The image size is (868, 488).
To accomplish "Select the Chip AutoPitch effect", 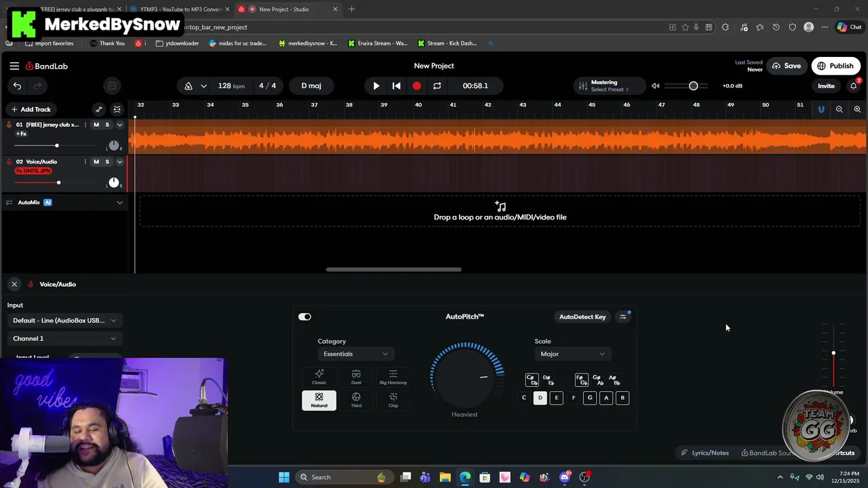I will pos(393,400).
